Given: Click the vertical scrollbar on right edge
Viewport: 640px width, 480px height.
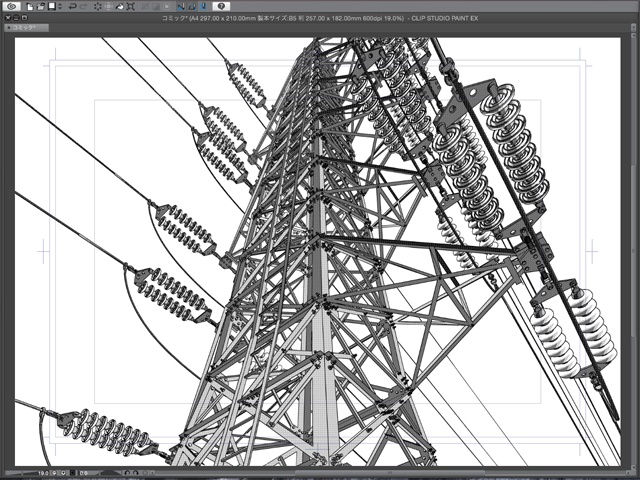Looking at the screenshot, I should click(x=635, y=250).
